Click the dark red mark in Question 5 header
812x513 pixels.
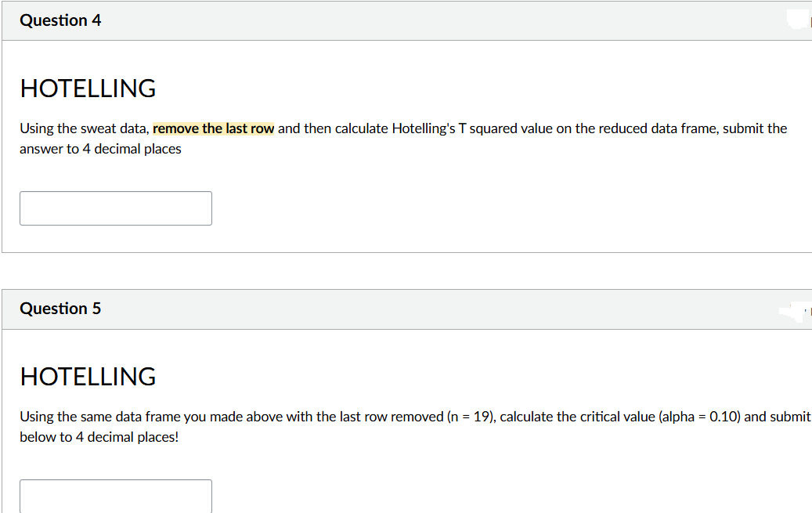pos(810,311)
